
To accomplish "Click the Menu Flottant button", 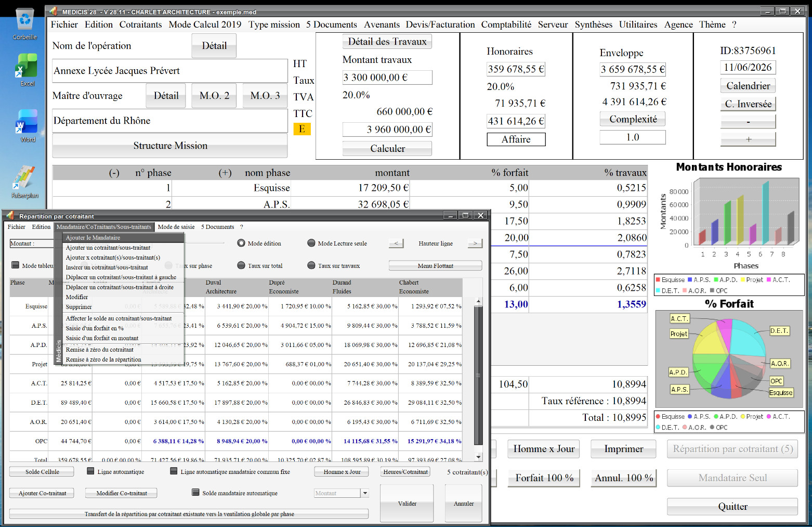I will 436,266.
